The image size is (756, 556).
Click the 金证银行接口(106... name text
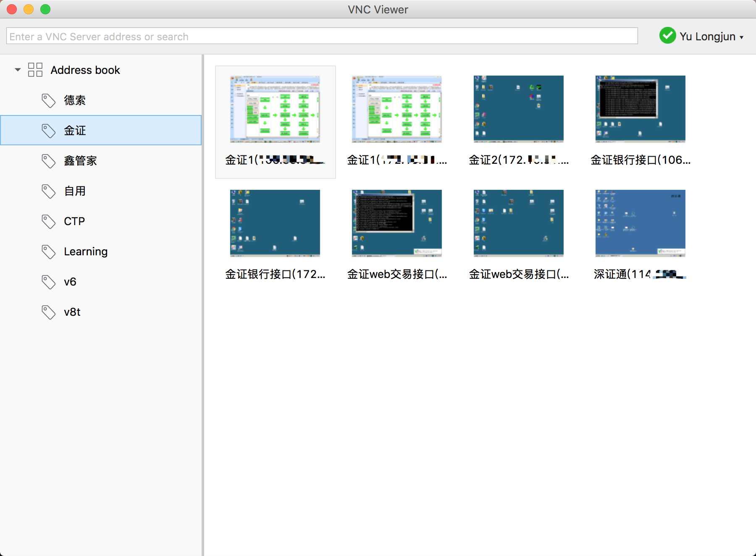coord(640,160)
